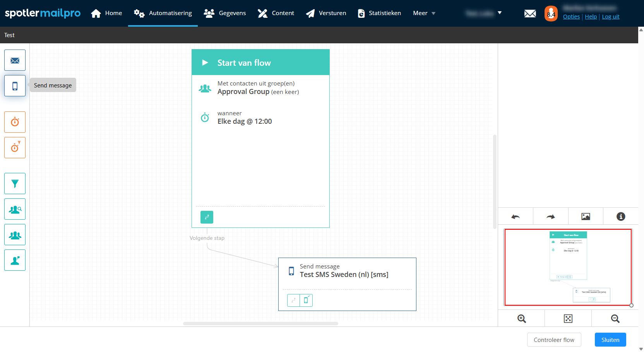Open the Automatisering menu
The height and width of the screenshot is (352, 644).
[163, 13]
